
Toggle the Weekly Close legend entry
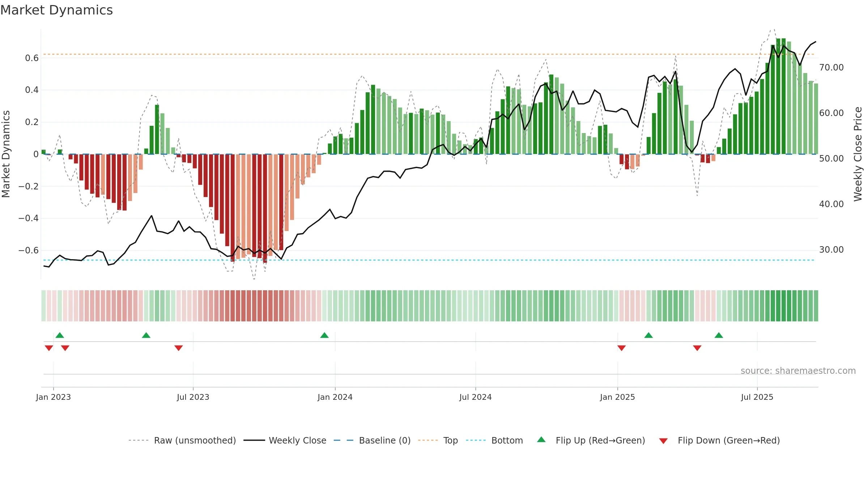(285, 440)
